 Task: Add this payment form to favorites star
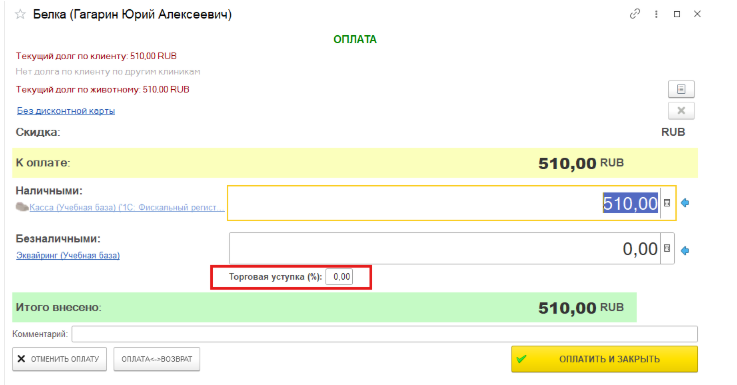coord(20,14)
